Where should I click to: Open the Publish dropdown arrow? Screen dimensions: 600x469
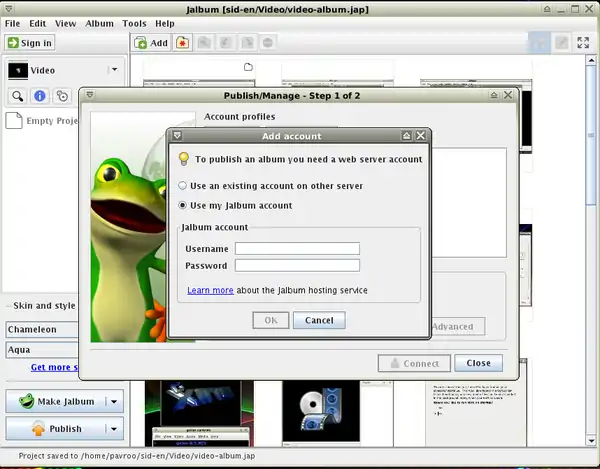point(114,429)
